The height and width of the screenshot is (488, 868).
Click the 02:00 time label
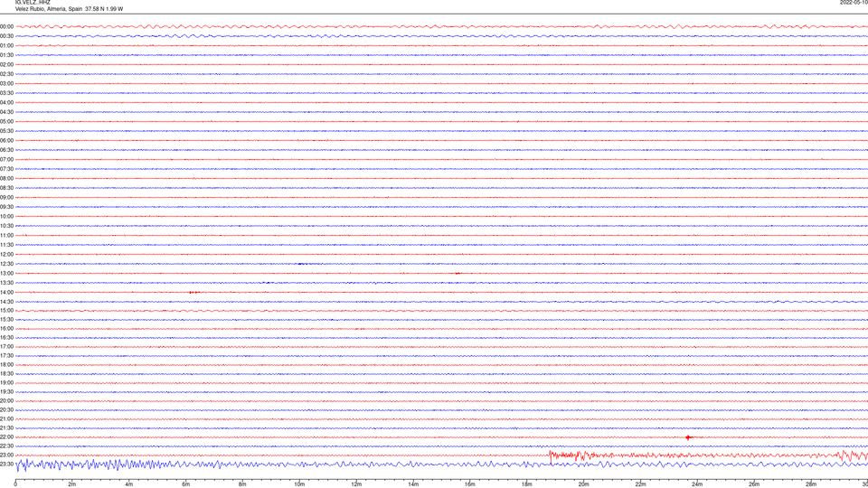point(6,65)
